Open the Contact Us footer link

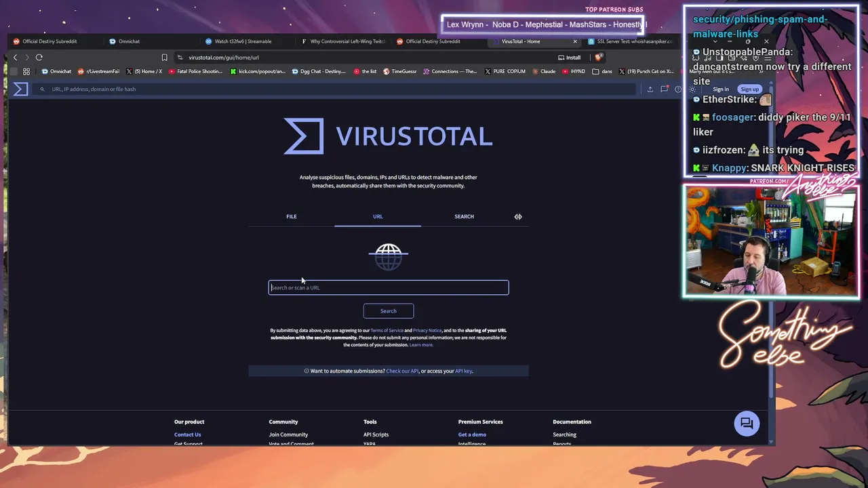(x=188, y=434)
